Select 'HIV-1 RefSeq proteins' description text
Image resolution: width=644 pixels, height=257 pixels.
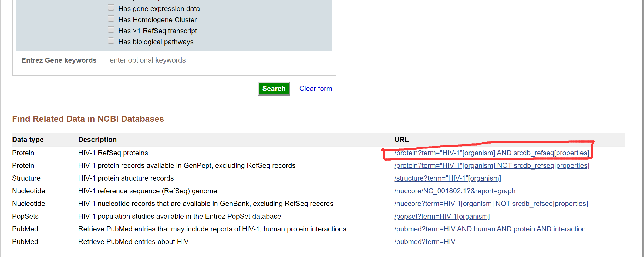[x=113, y=153]
